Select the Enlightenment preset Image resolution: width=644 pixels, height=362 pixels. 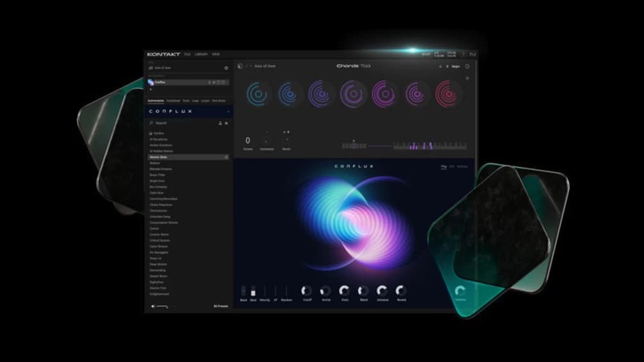[160, 294]
